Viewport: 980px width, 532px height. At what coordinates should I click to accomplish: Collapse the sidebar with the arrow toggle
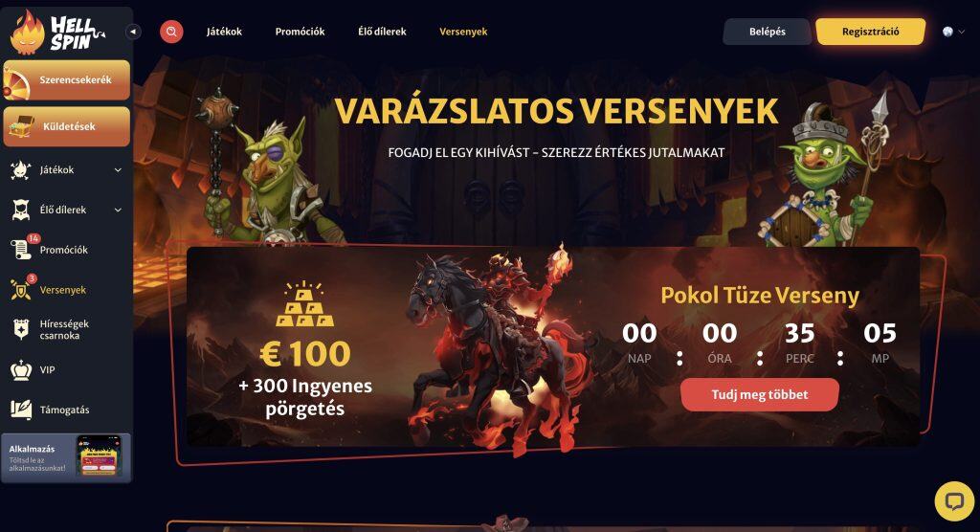[133, 32]
